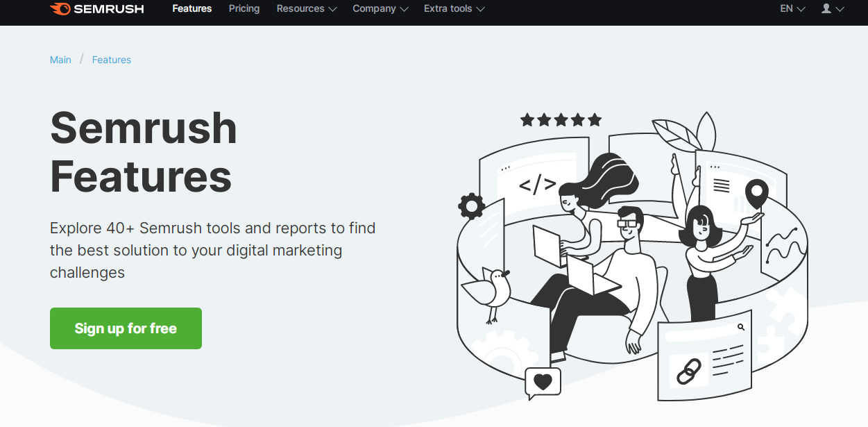Screen dimensions: 868x427
Task: Click the Explore 40+ Semrush tools description text
Action: pos(213,250)
